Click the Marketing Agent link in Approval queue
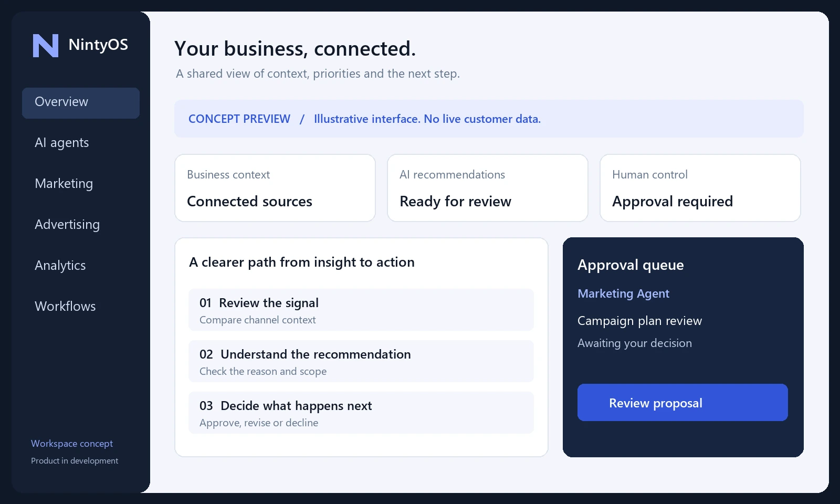The image size is (840, 504). pos(623,293)
